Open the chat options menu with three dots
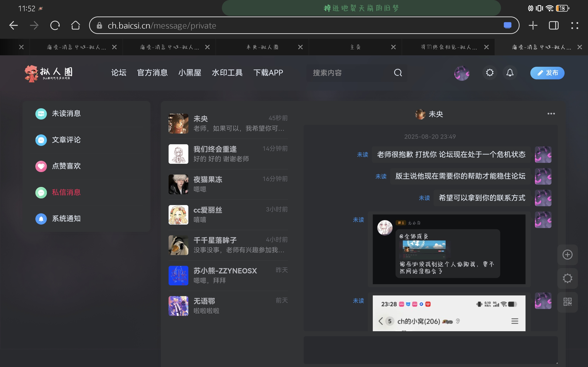Image resolution: width=588 pixels, height=367 pixels. point(551,114)
